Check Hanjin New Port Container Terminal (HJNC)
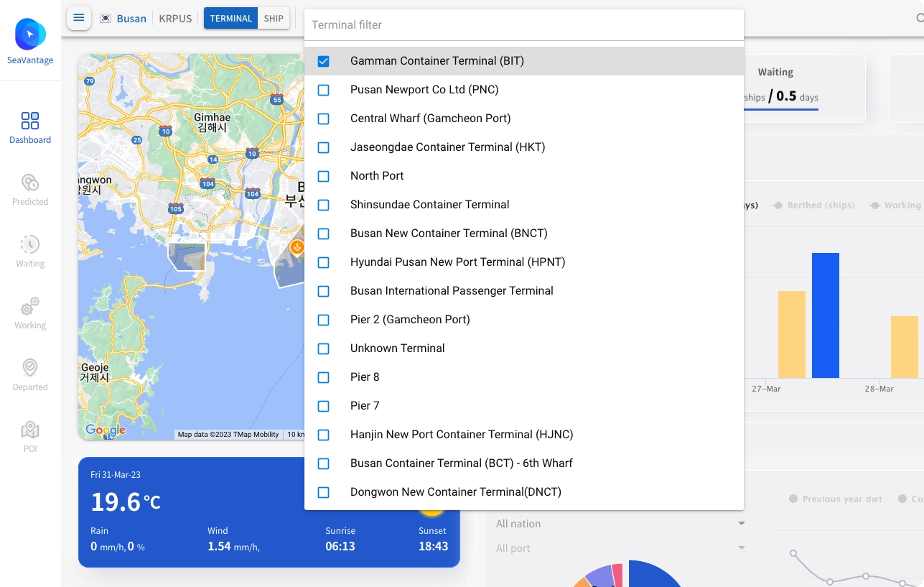This screenshot has width=924, height=587. point(324,435)
